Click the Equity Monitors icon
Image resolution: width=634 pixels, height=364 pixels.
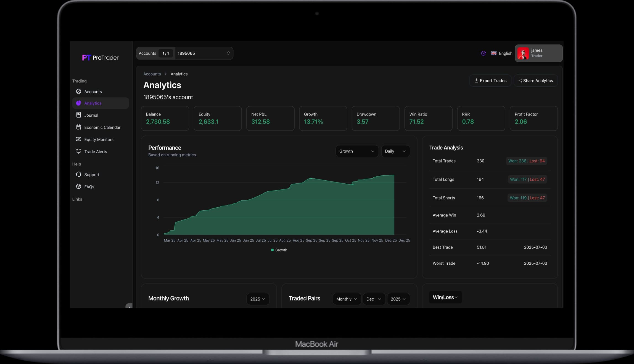click(x=78, y=139)
